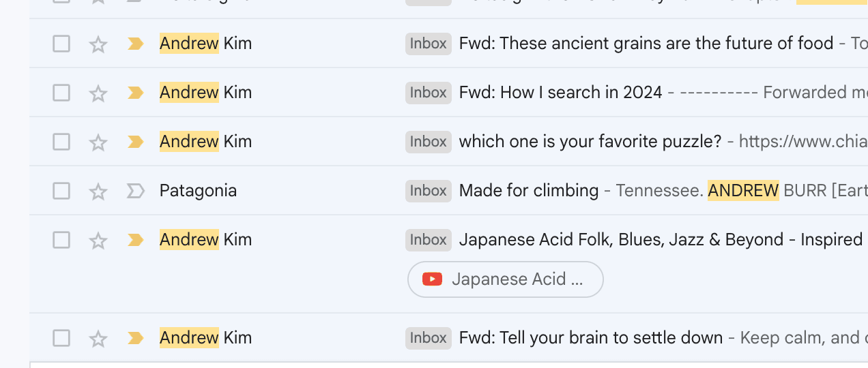Star the 'Tell your brain to settle down' email
Screen dimensions: 868x368
pyautogui.click(x=98, y=339)
